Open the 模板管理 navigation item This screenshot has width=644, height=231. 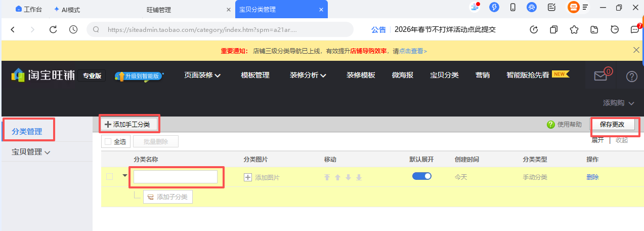[x=255, y=75]
